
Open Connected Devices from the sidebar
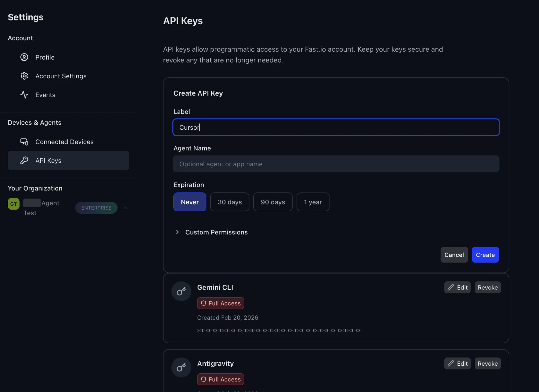pyautogui.click(x=64, y=141)
